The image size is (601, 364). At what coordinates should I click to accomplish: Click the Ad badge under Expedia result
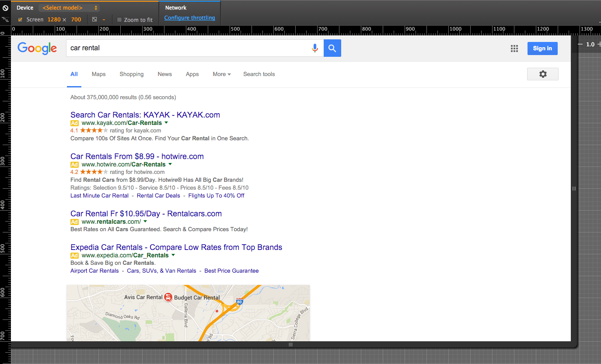[74, 256]
